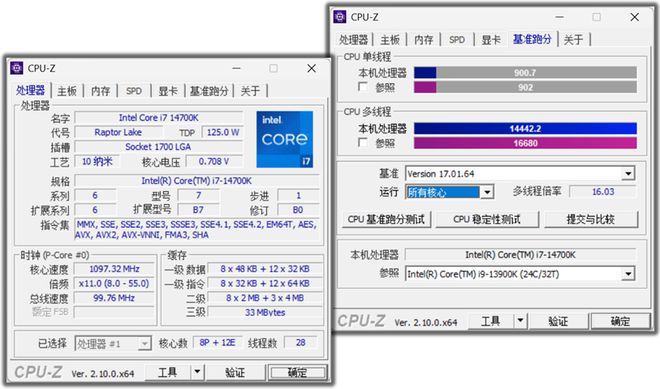Open 基准跑分 tab in left window
Screen dimensions: 660x389
[x=209, y=91]
